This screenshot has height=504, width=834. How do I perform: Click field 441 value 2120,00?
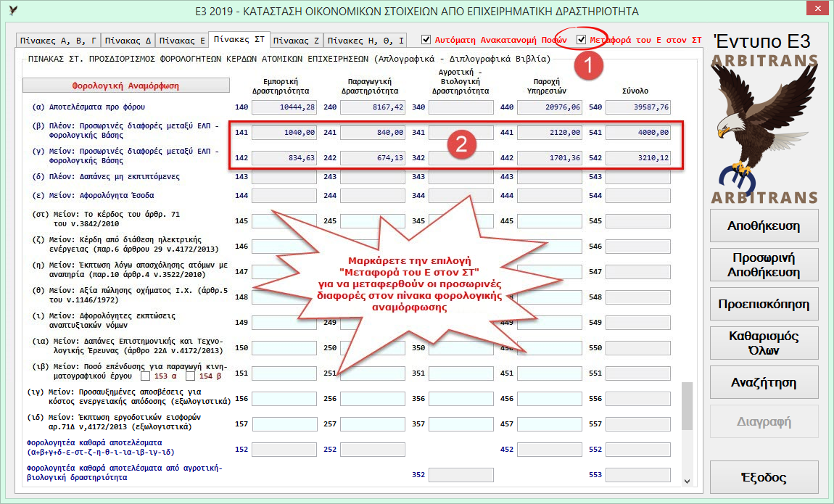(550, 133)
